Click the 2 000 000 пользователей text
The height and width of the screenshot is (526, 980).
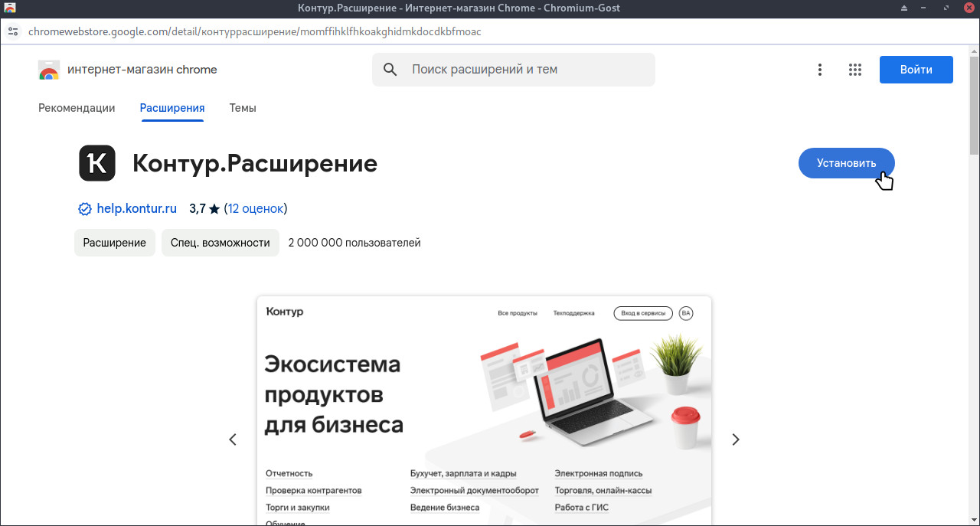point(354,243)
